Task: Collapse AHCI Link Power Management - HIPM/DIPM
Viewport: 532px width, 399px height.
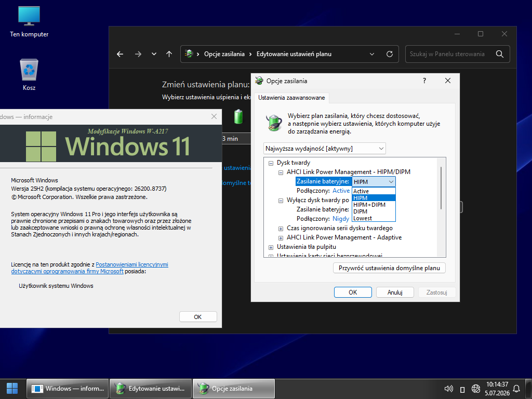Action: (x=281, y=172)
